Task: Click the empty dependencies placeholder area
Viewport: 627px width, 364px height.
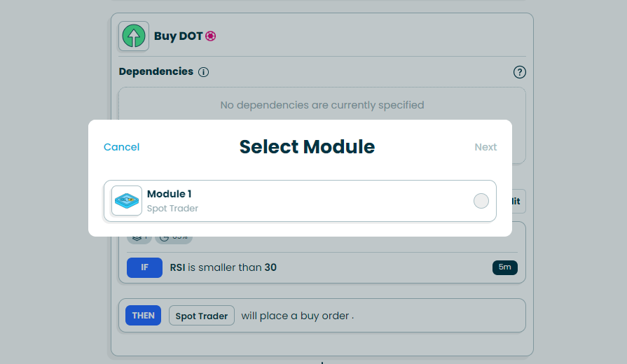Action: click(x=322, y=105)
